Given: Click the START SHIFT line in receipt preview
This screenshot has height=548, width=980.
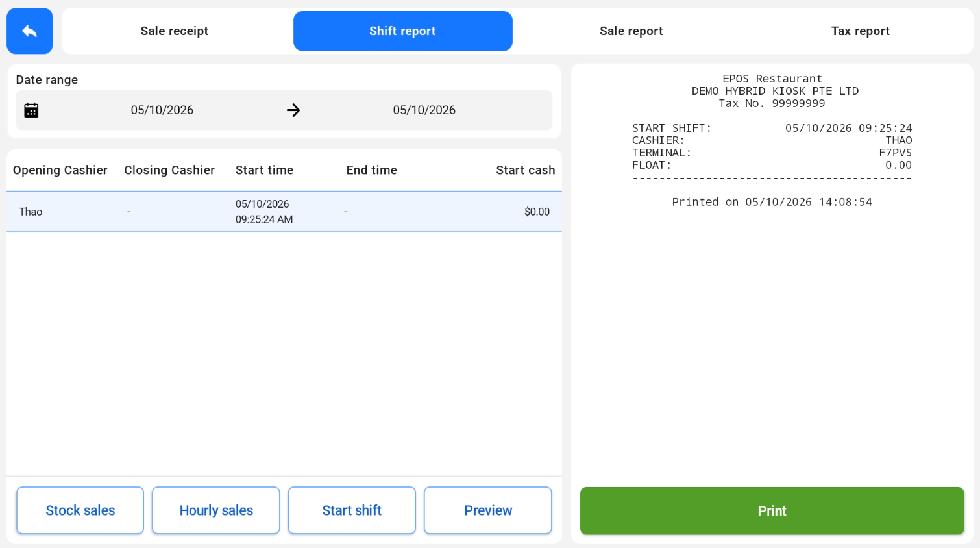Looking at the screenshot, I should (772, 128).
